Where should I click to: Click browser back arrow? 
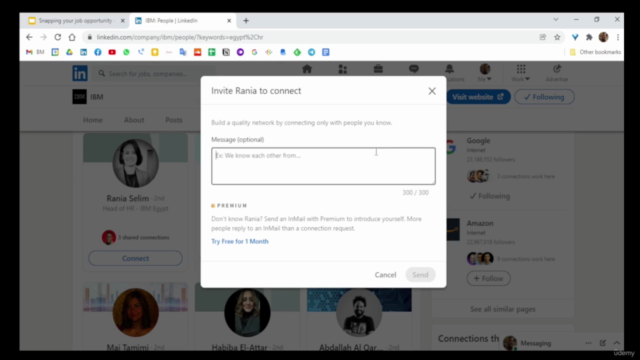[x=29, y=37]
